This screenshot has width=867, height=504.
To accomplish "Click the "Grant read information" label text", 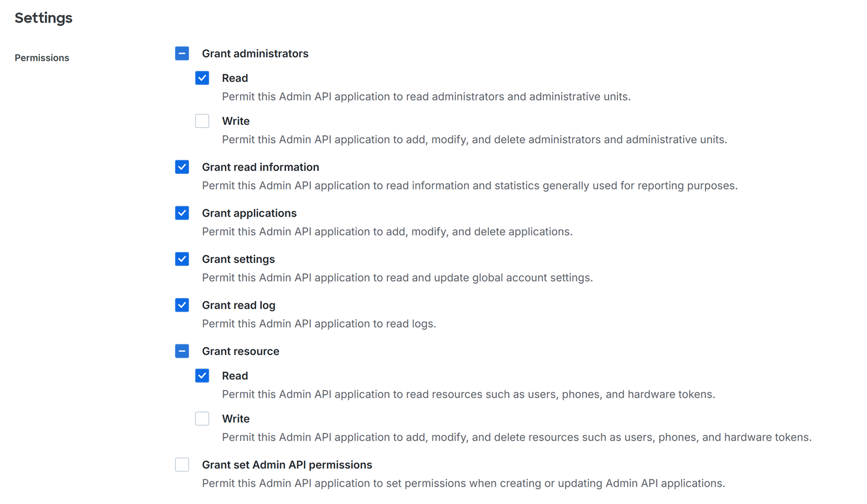I will pyautogui.click(x=260, y=167).
